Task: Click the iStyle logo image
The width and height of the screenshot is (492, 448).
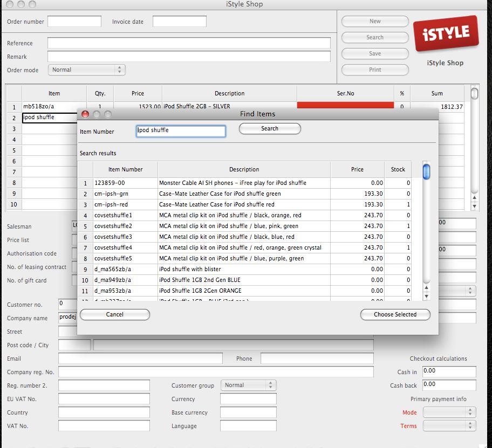Action: point(446,33)
